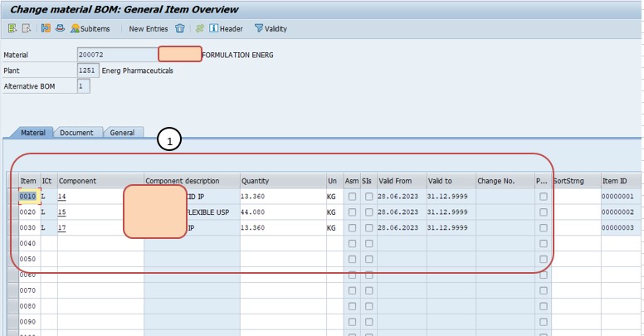This screenshot has height=336, width=644.
Task: Click the row selector for item 0080
Action: click(x=13, y=306)
